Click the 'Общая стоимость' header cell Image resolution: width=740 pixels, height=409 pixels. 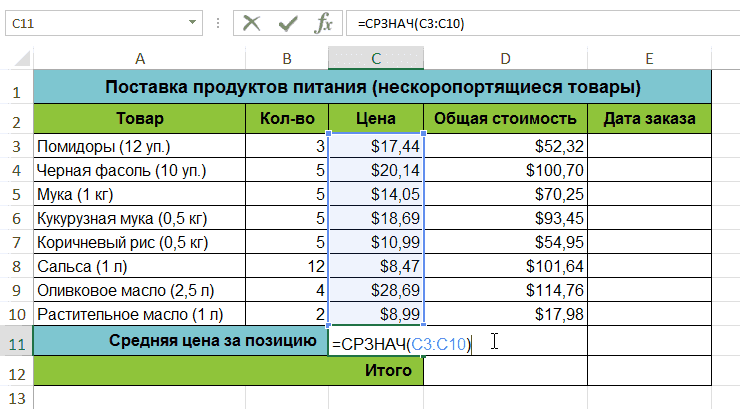(x=505, y=119)
